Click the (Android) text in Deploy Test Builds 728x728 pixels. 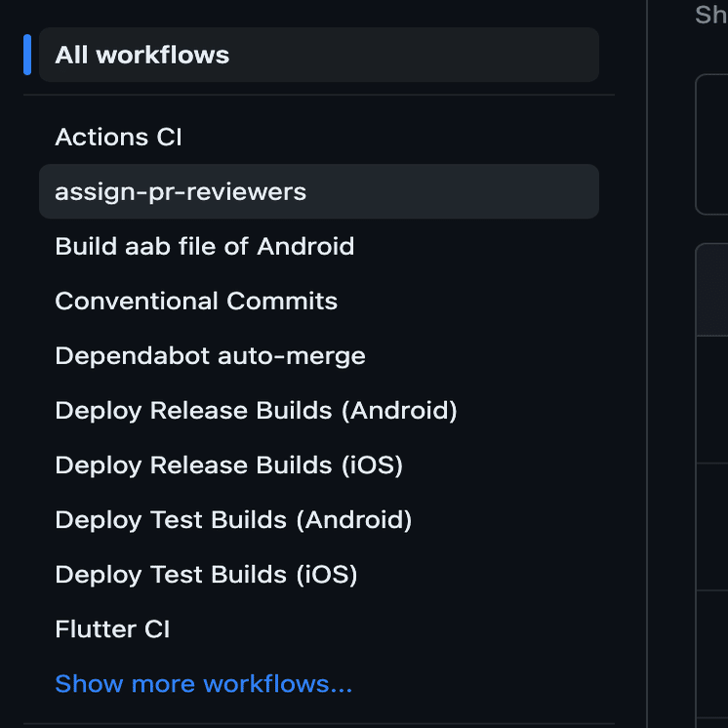[x=354, y=520]
